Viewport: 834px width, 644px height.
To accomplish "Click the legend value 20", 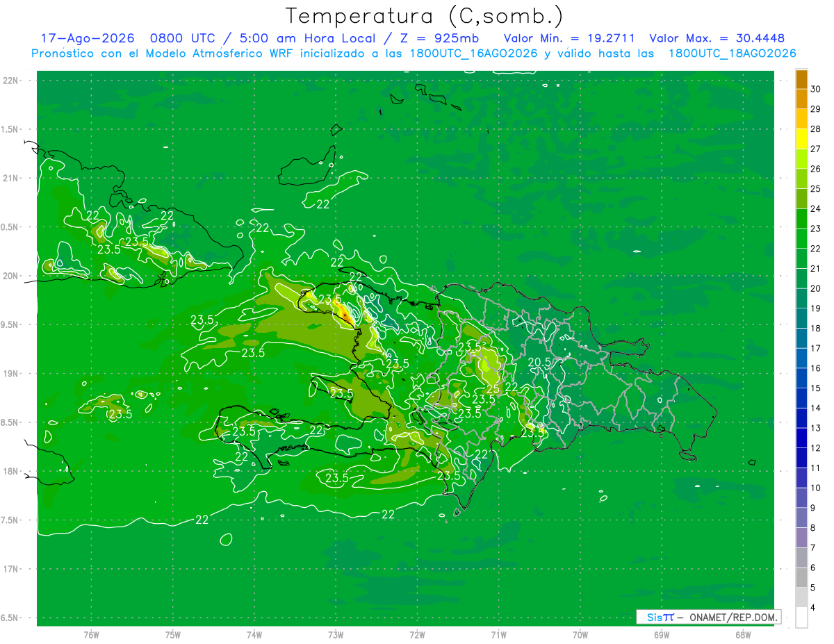I will [815, 288].
